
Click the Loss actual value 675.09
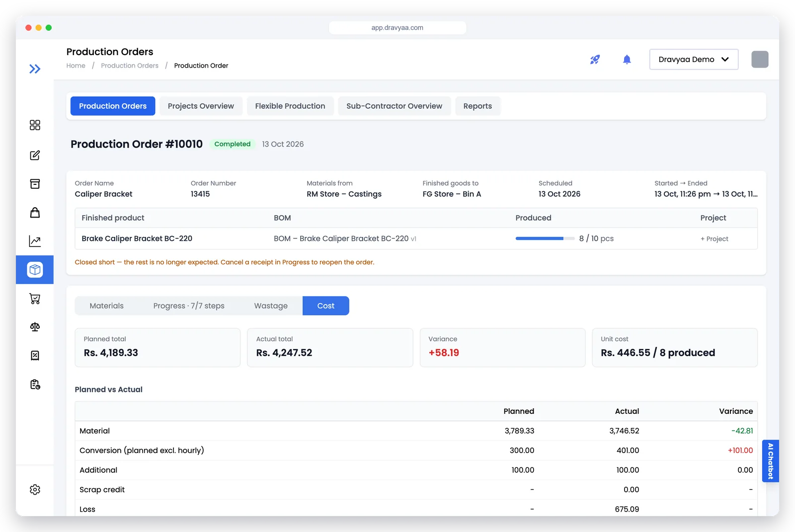coord(627,509)
